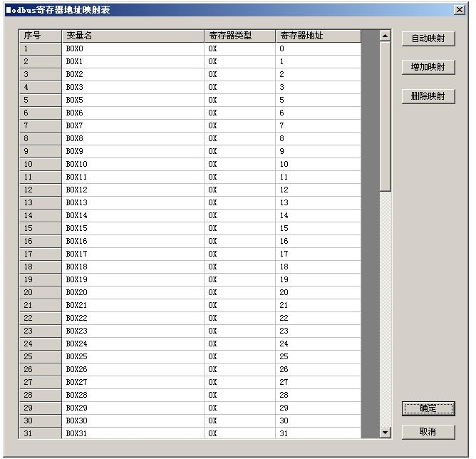Cancel the dialog with 取消

428,432
